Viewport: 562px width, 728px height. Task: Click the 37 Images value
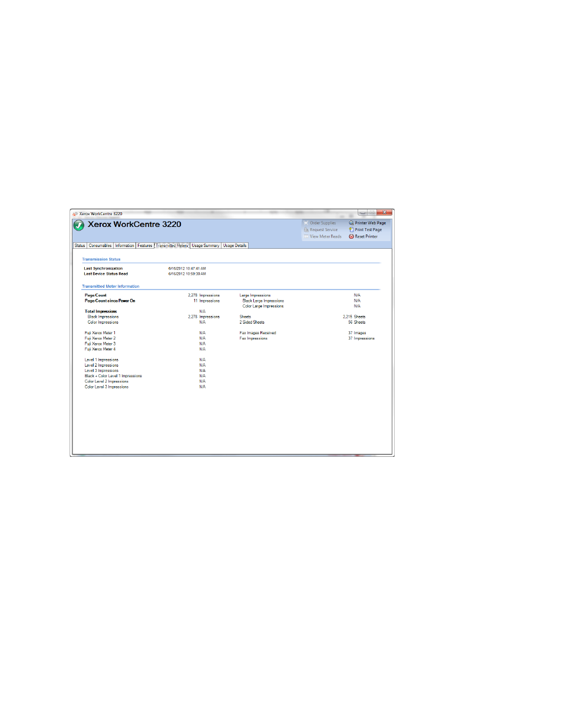[357, 333]
